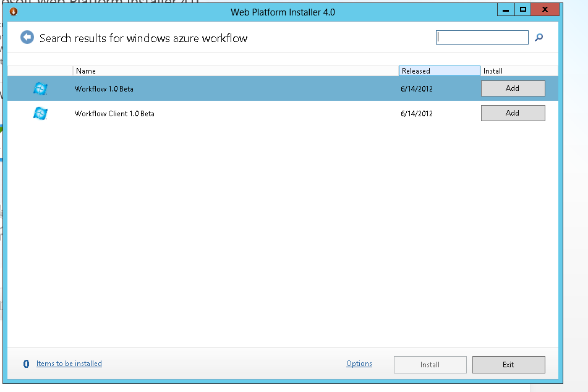588x392 pixels.
Task: Click the back arrow icon
Action: tap(27, 38)
